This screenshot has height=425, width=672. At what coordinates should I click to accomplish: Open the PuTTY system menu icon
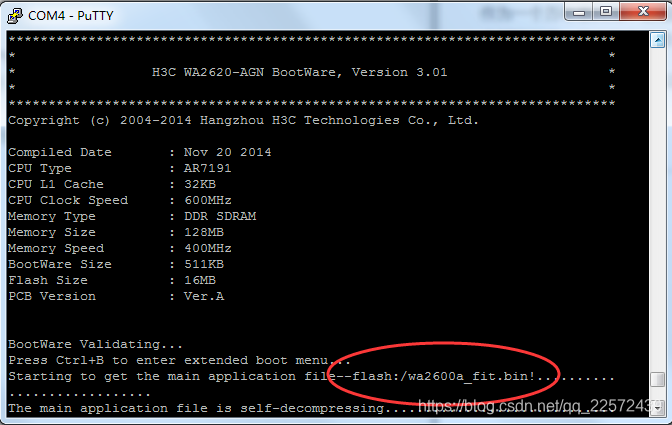[15, 16]
